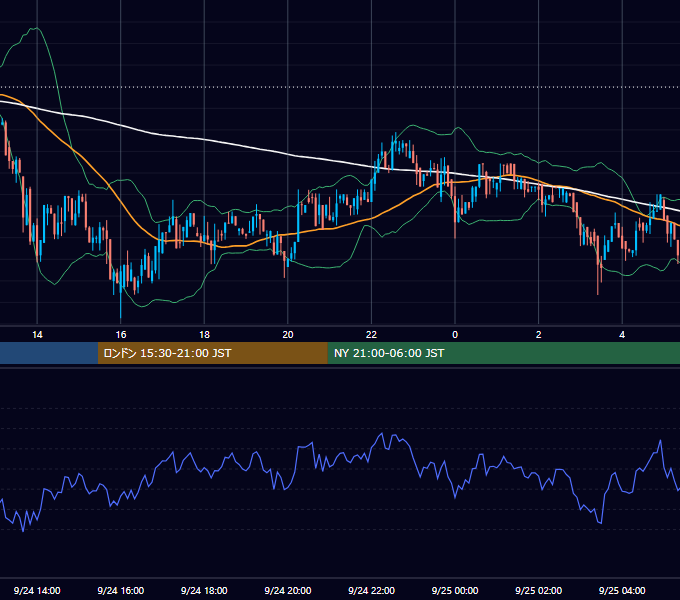Click the 9/24 18:00 time label
Screen dimensions: 680x600
pyautogui.click(x=204, y=590)
